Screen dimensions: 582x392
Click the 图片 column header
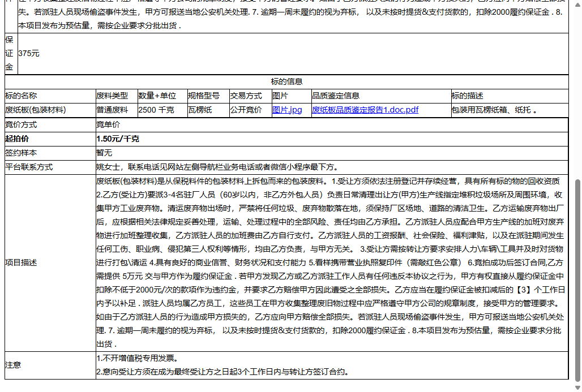click(280, 96)
